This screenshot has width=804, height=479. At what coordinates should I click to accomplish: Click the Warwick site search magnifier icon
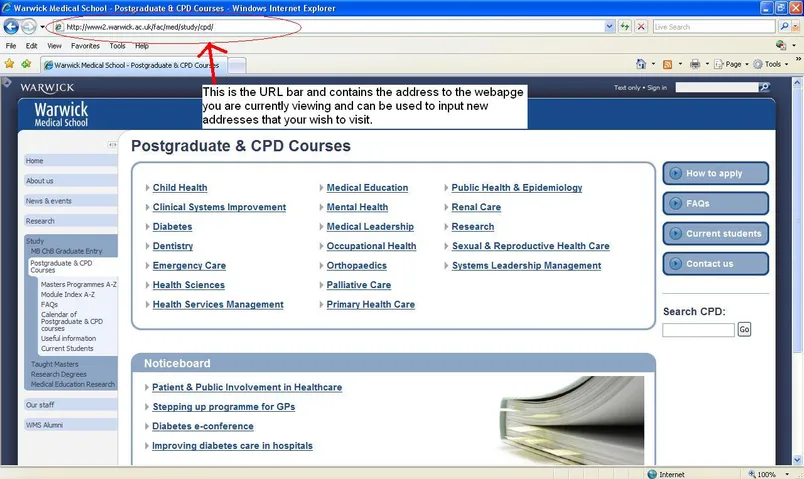coord(765,87)
